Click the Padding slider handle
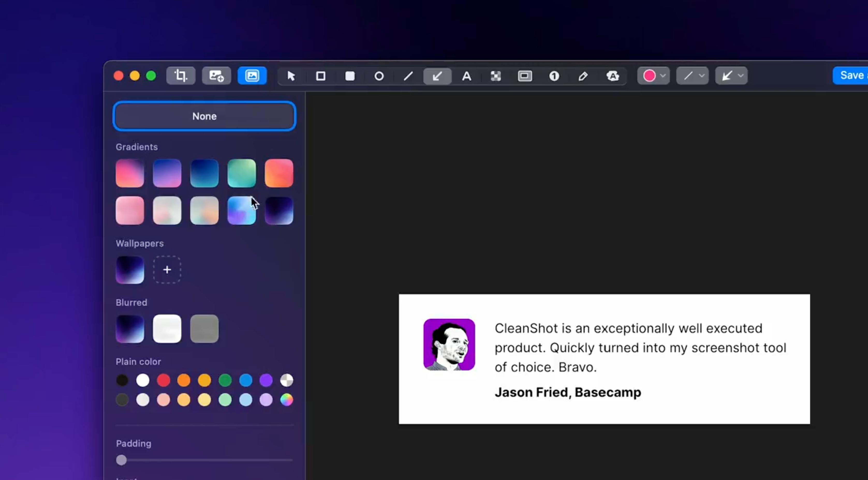 point(121,460)
